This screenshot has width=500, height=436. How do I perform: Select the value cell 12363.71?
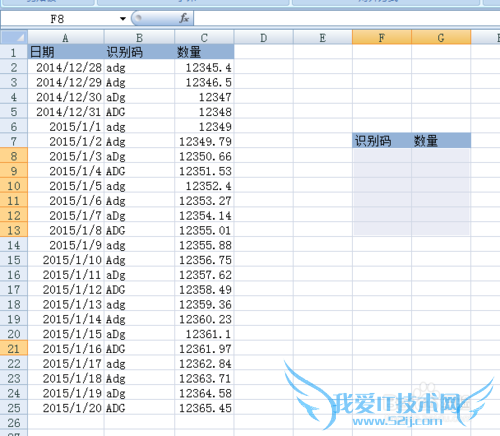[204, 378]
